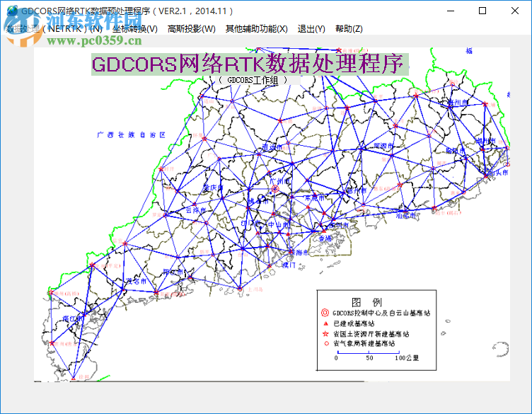Click the 省气象局新建基准站 circle legend symbol
This screenshot has width=532, height=414.
coord(326,343)
